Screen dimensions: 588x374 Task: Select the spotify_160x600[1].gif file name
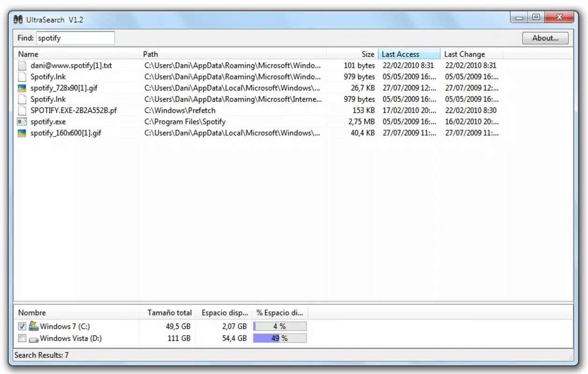coord(66,133)
